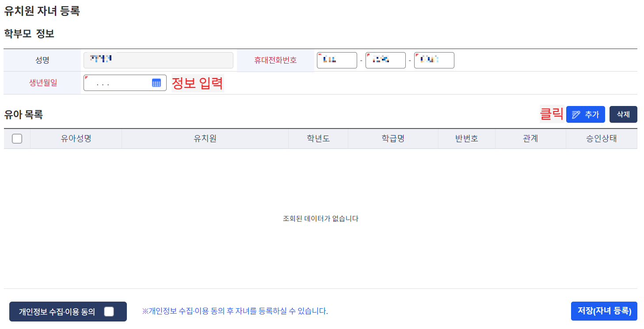Viewport: 644px width, 329px height.
Task: Select the 유치원 column header
Action: (x=205, y=138)
